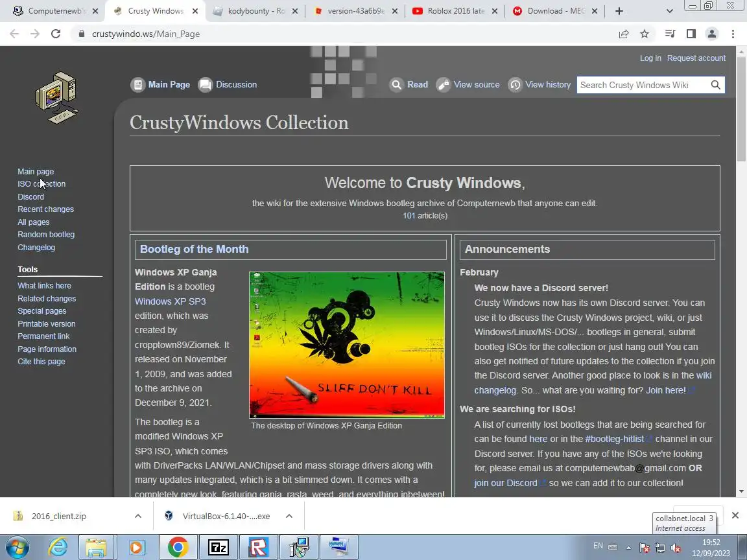The width and height of the screenshot is (747, 560).
Task: Click the Search Crusty Windows Wiki field
Action: 642,85
